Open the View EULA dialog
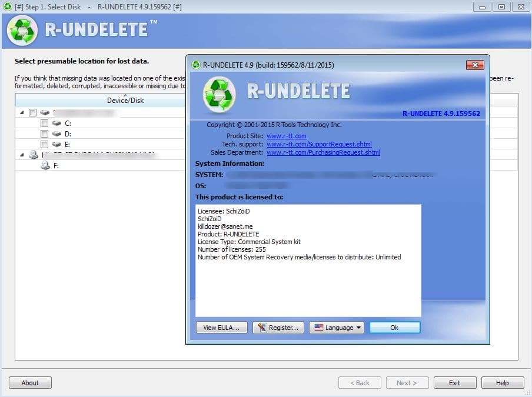The image size is (532, 397). pyautogui.click(x=221, y=328)
